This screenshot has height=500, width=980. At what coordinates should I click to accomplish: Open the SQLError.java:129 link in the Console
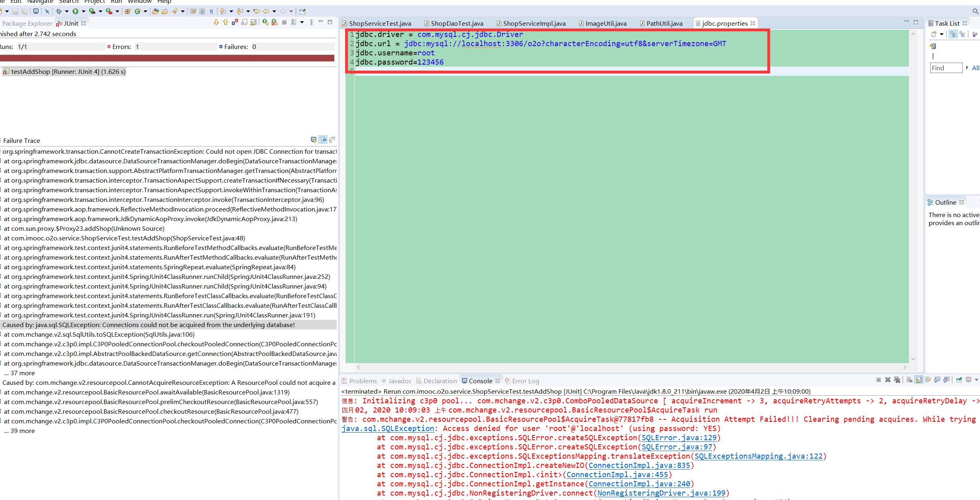point(679,438)
